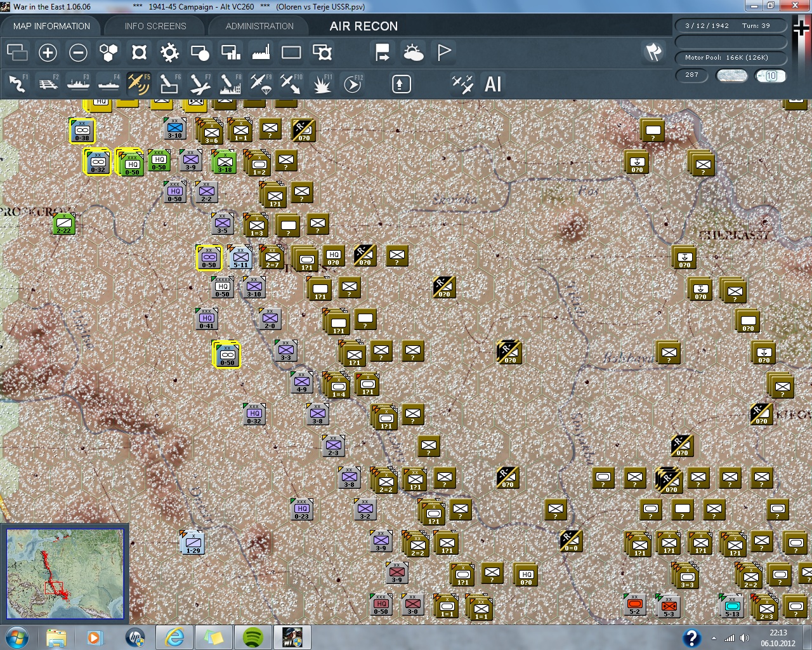Screen dimensions: 812x650
Task: Open the INFO SCREENS tab
Action: click(155, 26)
